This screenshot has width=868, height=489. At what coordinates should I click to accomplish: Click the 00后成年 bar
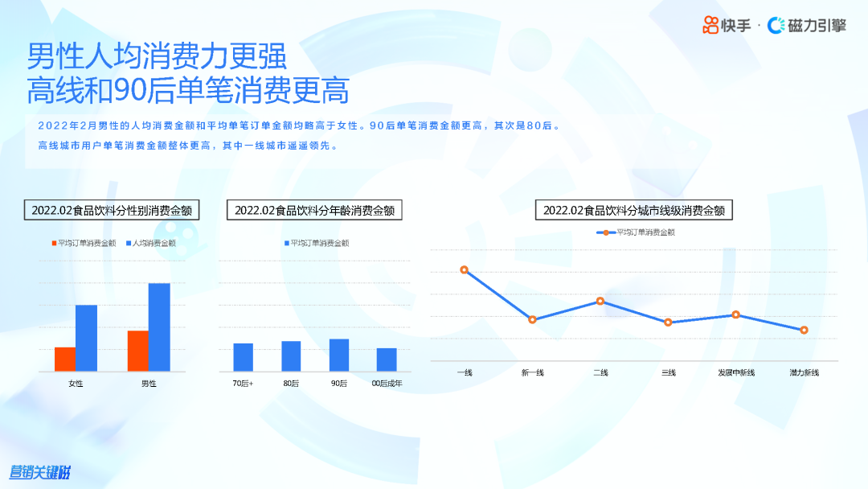[387, 360]
